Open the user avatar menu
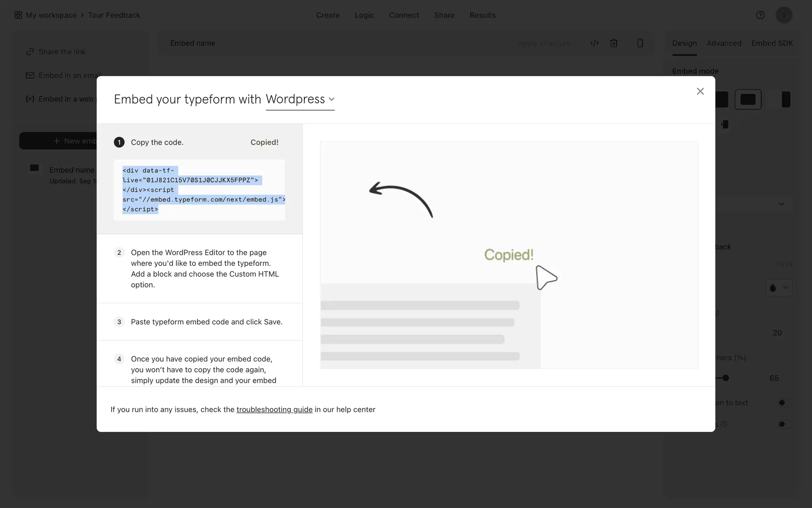Screen dimensions: 812x508 click(784, 15)
